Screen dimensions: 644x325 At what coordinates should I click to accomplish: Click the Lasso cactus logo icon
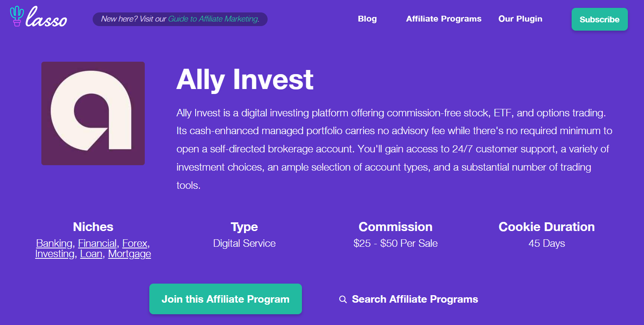(x=17, y=16)
